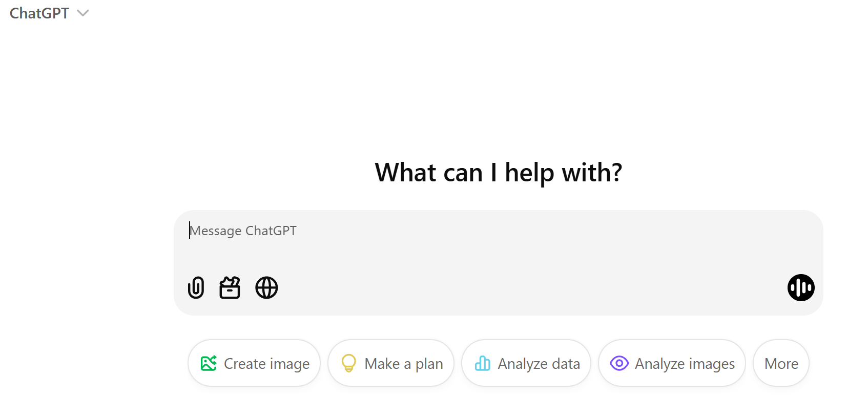Open the More suggestions dropdown
The width and height of the screenshot is (868, 416).
pos(781,363)
